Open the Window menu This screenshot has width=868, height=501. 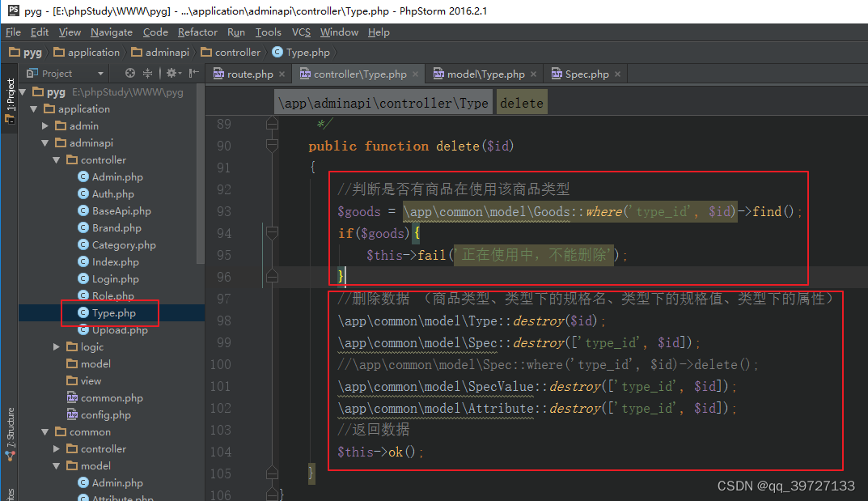tap(339, 32)
